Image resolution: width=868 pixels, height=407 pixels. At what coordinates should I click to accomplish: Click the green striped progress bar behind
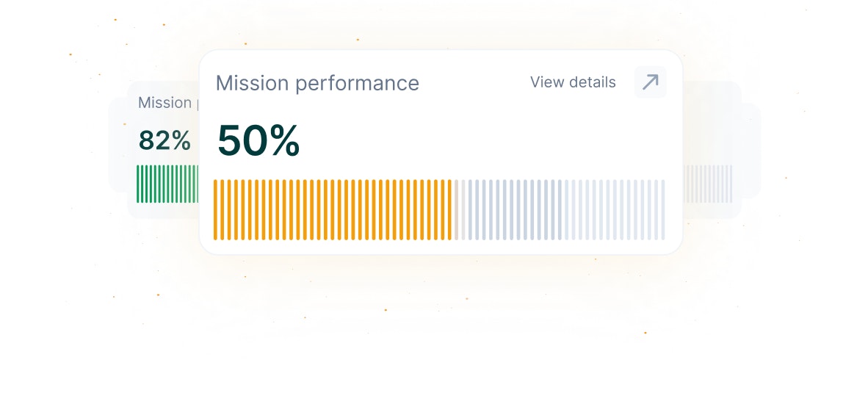pos(167,184)
